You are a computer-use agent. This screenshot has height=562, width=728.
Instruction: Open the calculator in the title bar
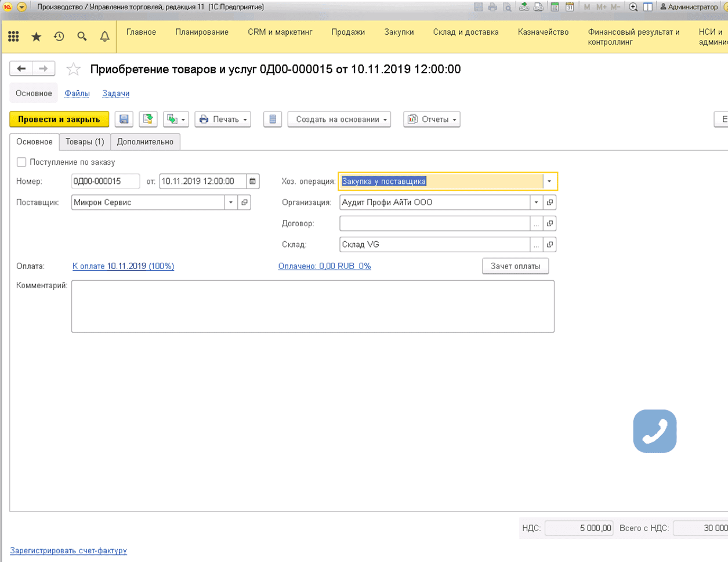tap(555, 7)
